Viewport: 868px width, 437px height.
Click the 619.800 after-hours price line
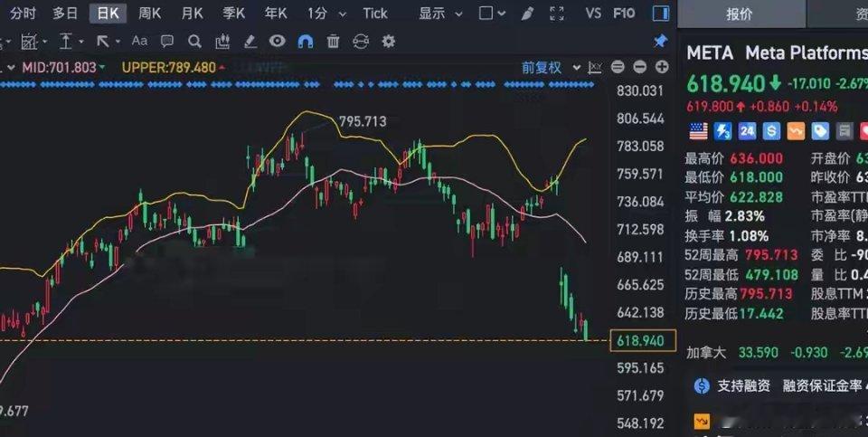(761, 107)
